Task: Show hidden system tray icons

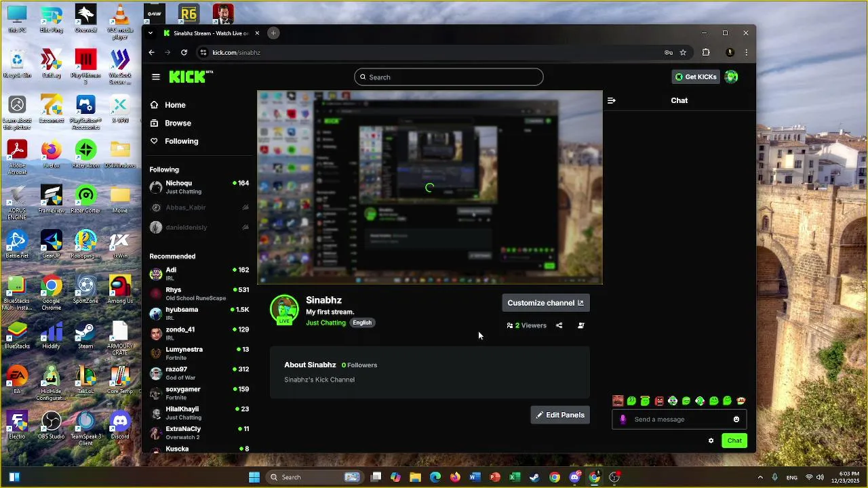Action: [760, 477]
